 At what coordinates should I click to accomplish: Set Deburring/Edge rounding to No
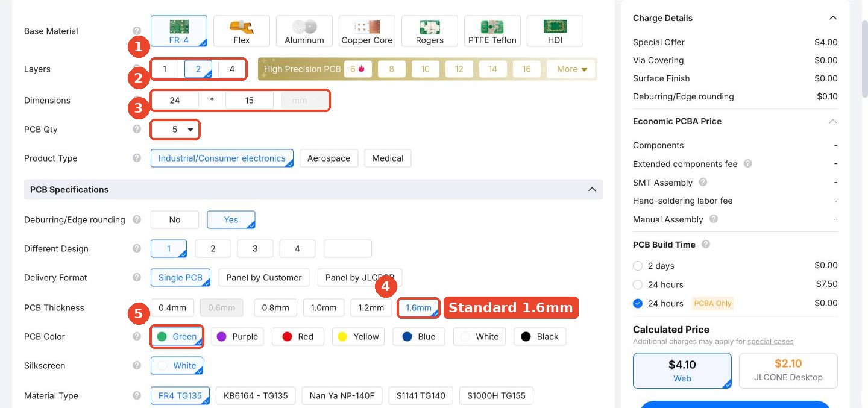(175, 220)
